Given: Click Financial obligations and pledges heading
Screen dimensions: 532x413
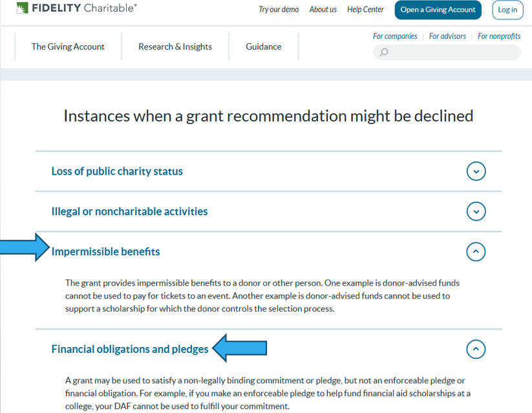Looking at the screenshot, I should pos(130,349).
